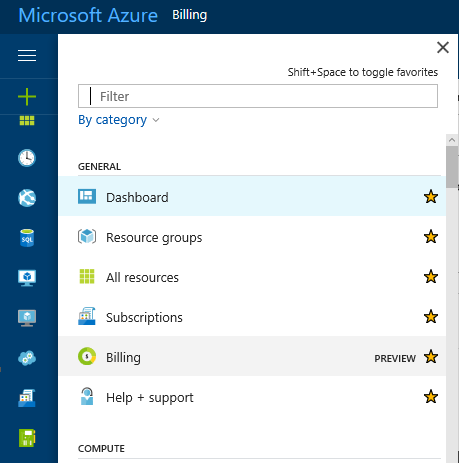Expand the By category dropdown

(x=119, y=120)
